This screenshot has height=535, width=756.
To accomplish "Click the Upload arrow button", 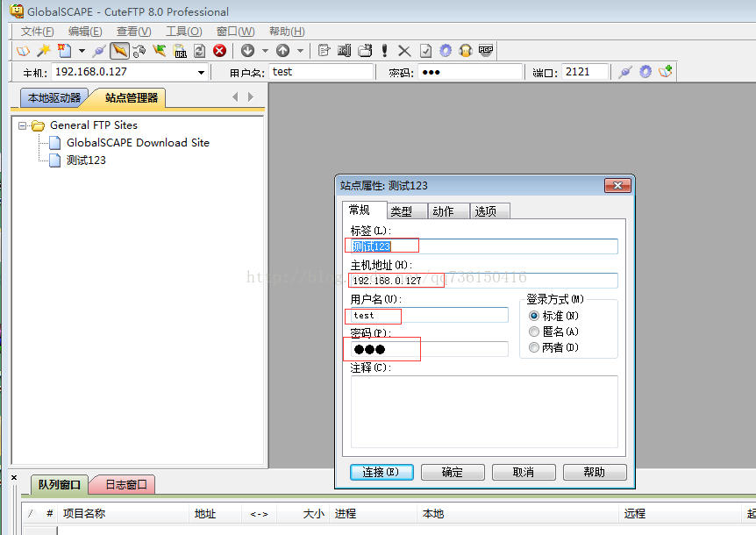I will pyautogui.click(x=283, y=51).
